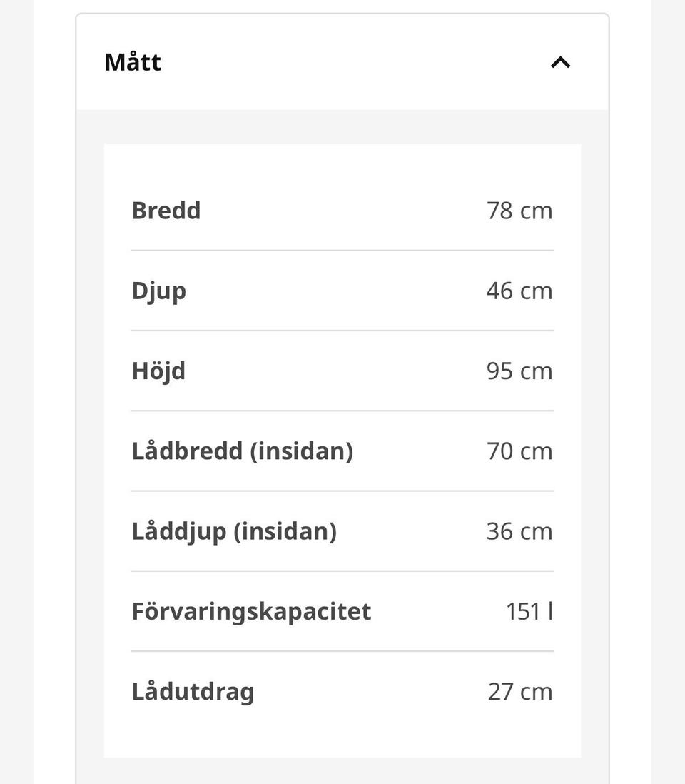Click the 151 l storage capacity value

529,611
